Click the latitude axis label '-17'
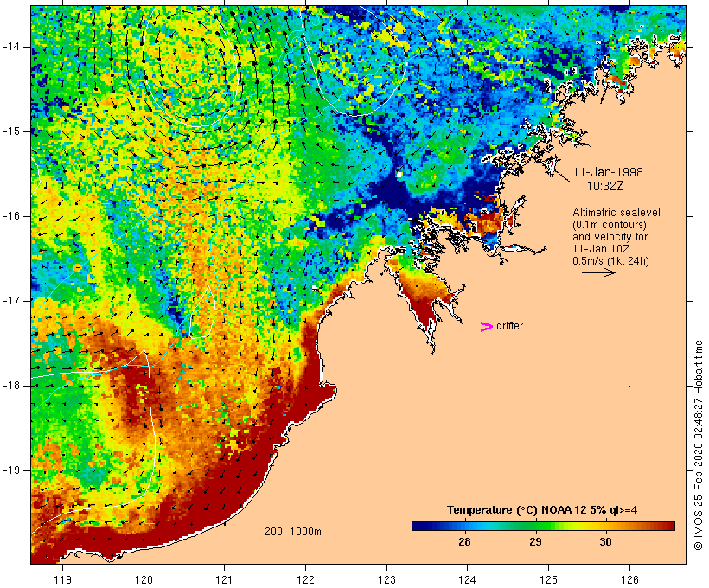This screenshot has width=709, height=588. coord(10,301)
